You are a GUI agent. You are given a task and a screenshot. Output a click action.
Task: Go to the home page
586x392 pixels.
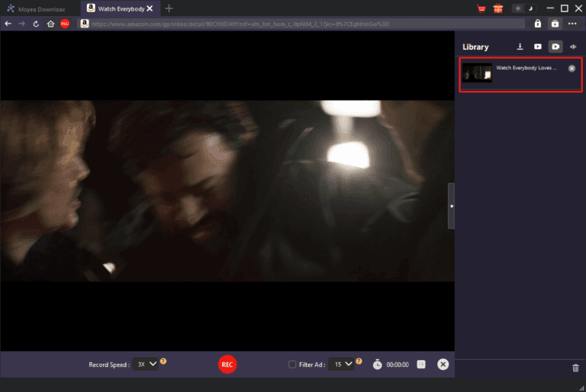coord(50,24)
